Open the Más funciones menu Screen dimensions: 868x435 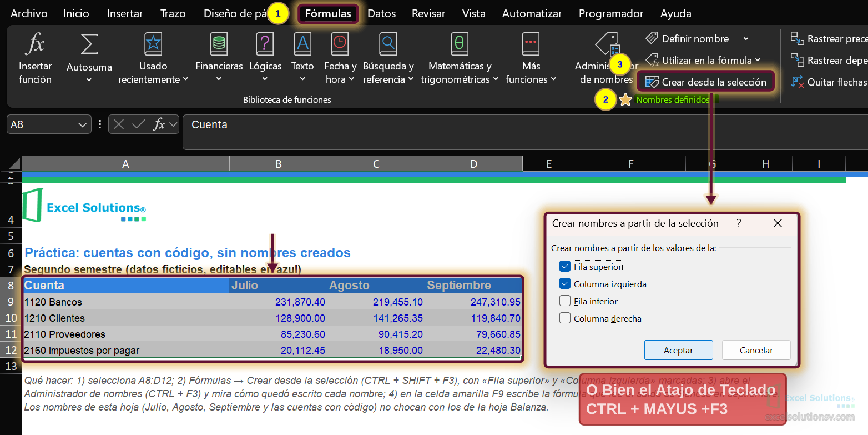[x=531, y=58]
